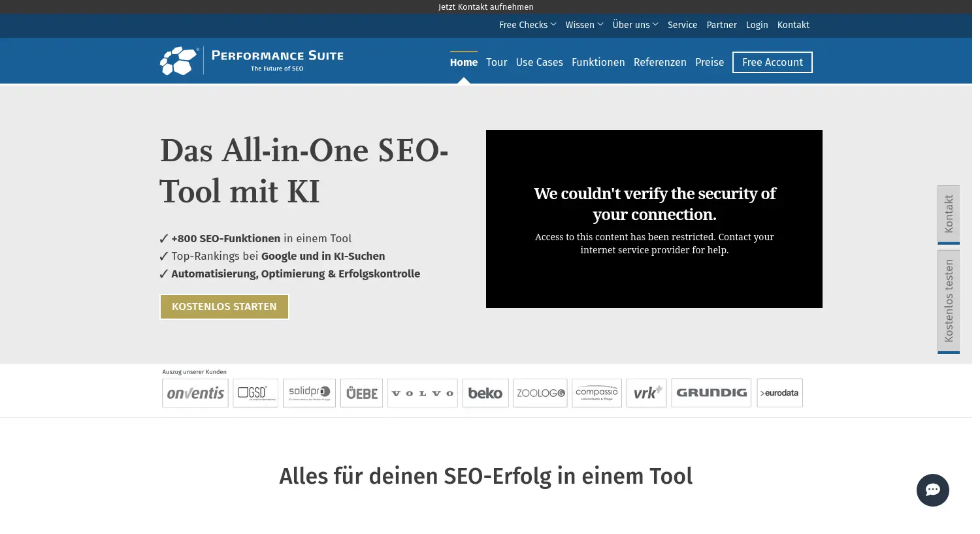Click the restricted video content area
Screen dimensions: 980x534
click(654, 219)
